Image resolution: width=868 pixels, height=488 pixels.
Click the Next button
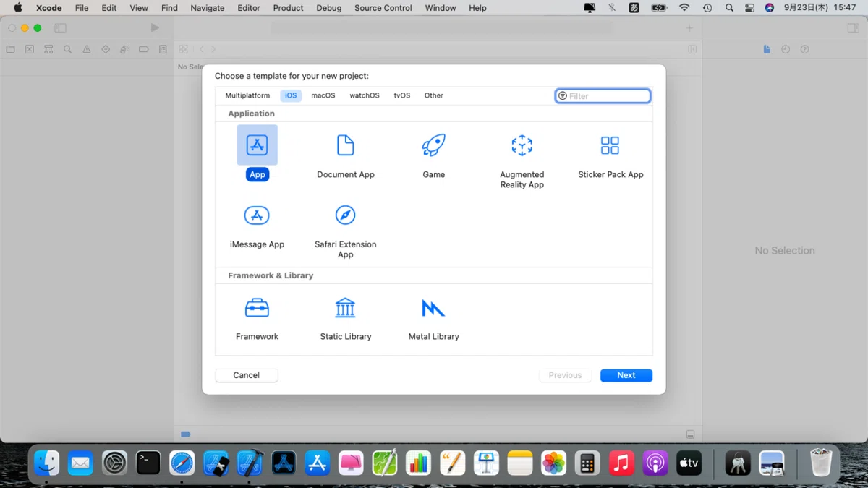(x=626, y=375)
